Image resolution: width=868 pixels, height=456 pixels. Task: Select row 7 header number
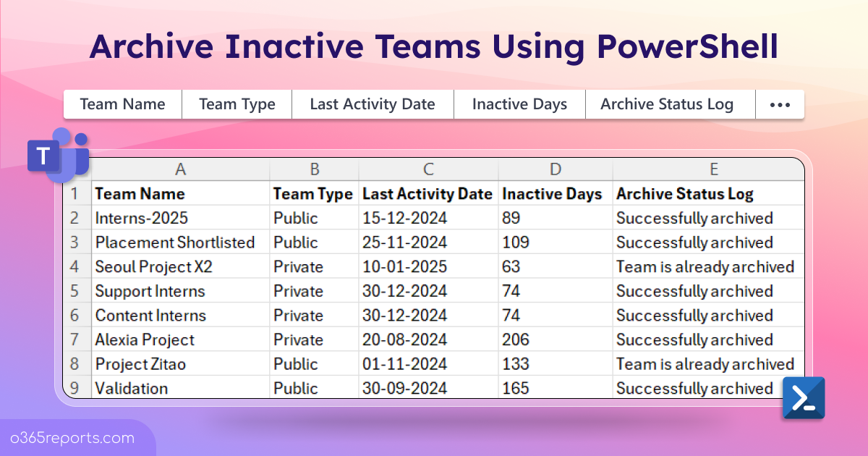click(77, 339)
